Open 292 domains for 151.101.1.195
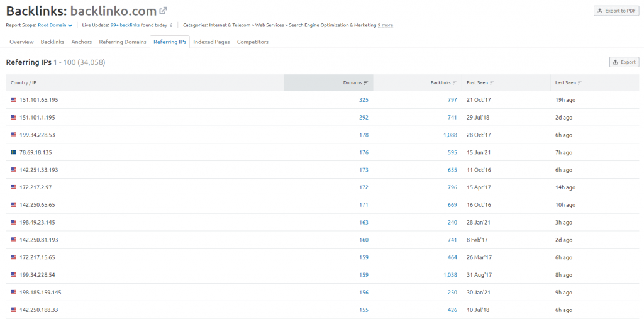Image resolution: width=644 pixels, height=319 pixels. coord(364,117)
